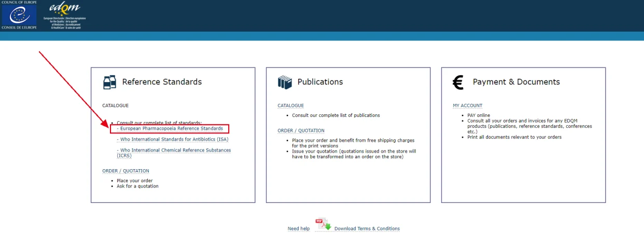Click the Payment & Documents heading
This screenshot has height=244, width=644.
[516, 82]
